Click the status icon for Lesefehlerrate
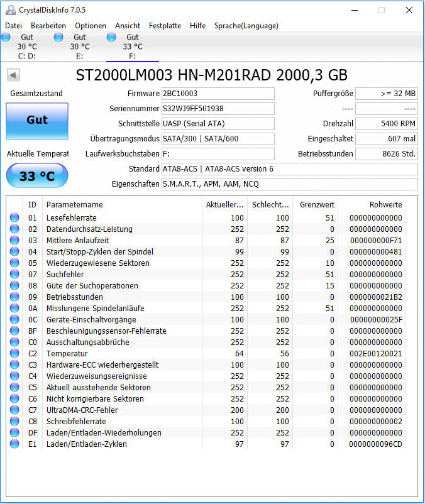This screenshot has height=504, width=425. [14, 217]
